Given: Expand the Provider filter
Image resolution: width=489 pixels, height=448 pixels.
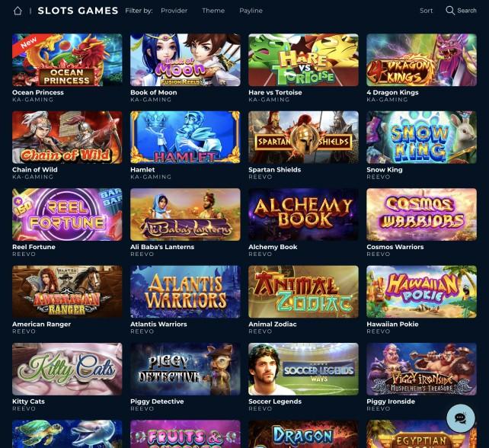Looking at the screenshot, I should (x=174, y=11).
